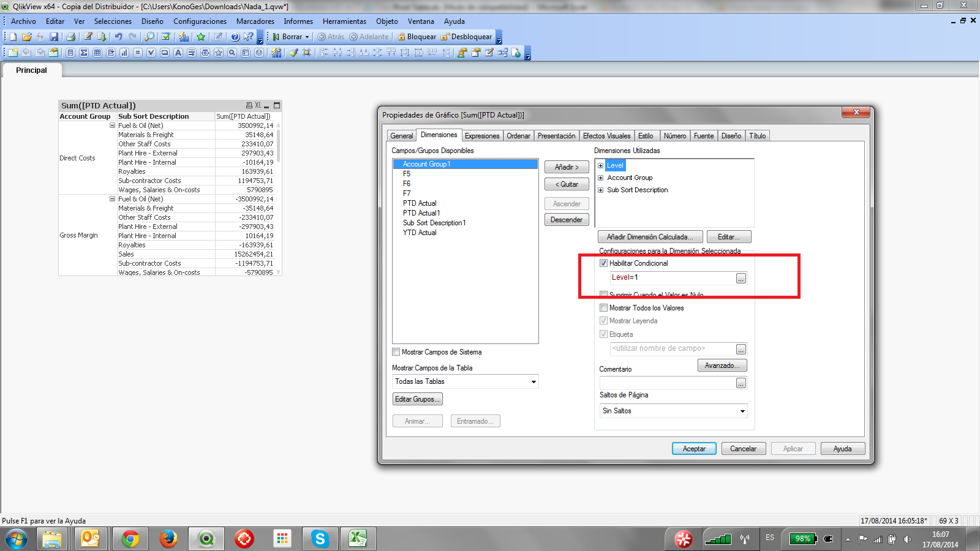Screen dimensions: 980x551
Task: Open Google Chrome from the taskbar
Action: 130,539
